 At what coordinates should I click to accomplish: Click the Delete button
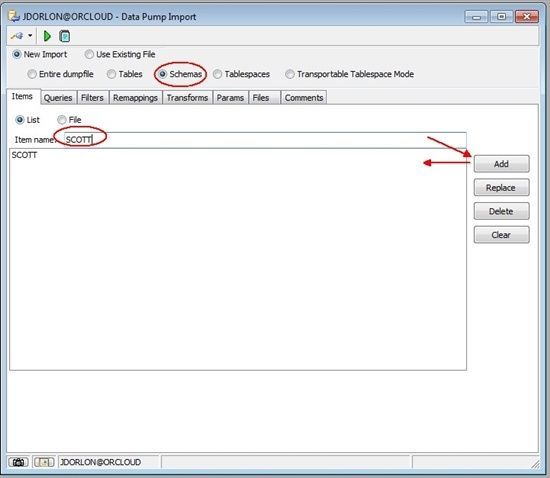pos(501,211)
